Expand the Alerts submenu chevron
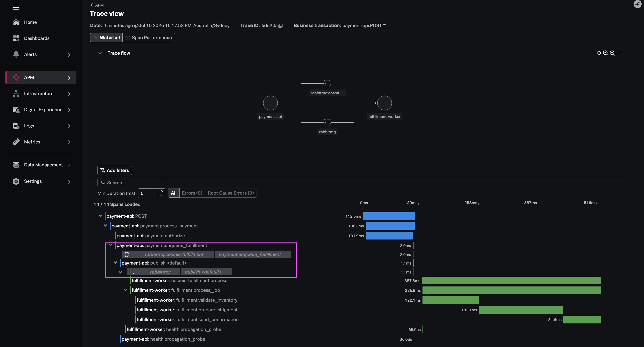This screenshot has width=644, height=347. (69, 54)
